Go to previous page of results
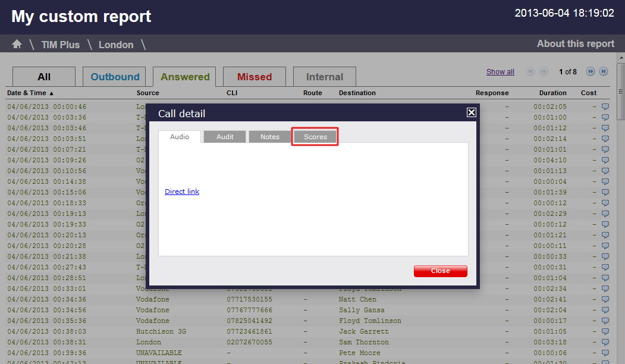Viewport: 625px width, 364px height. tap(544, 71)
